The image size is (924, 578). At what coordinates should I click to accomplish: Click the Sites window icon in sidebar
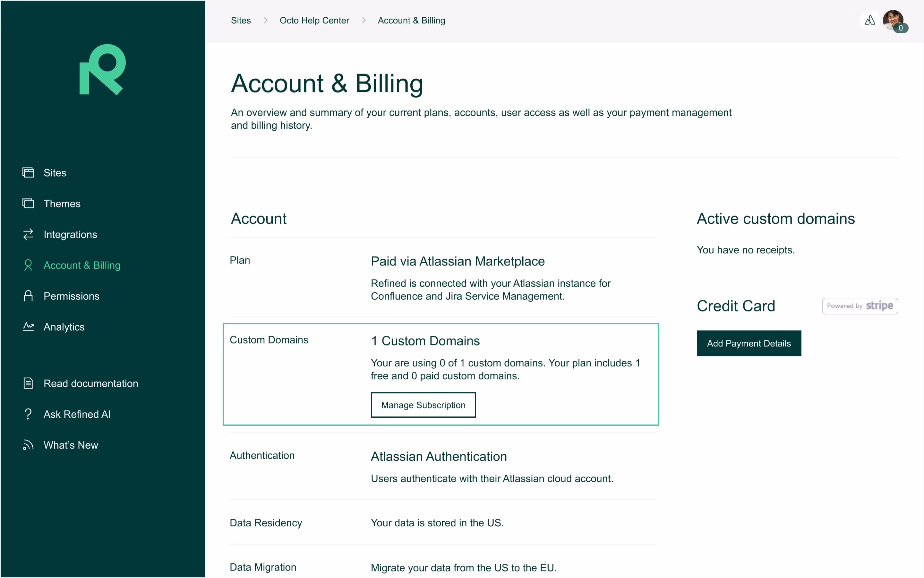pos(28,173)
